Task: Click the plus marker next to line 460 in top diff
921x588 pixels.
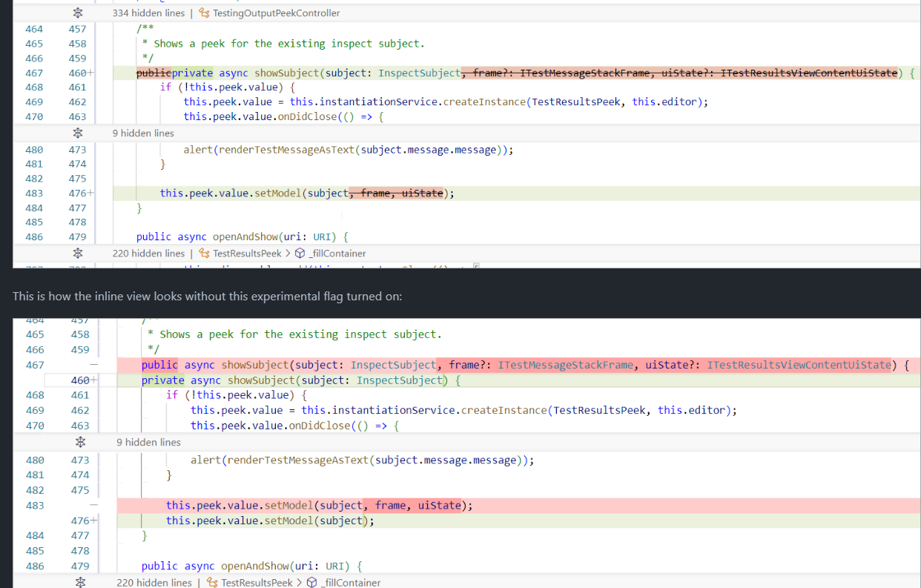Action: coord(91,73)
